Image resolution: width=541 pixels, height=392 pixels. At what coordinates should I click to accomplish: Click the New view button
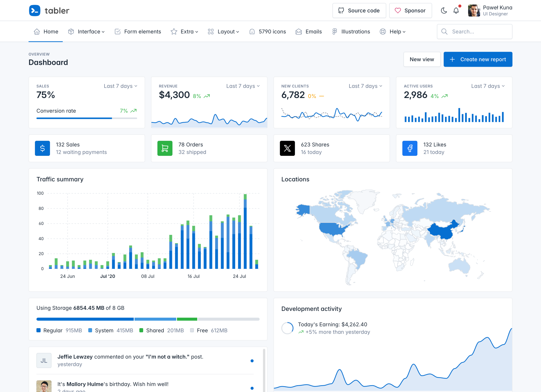pos(422,59)
